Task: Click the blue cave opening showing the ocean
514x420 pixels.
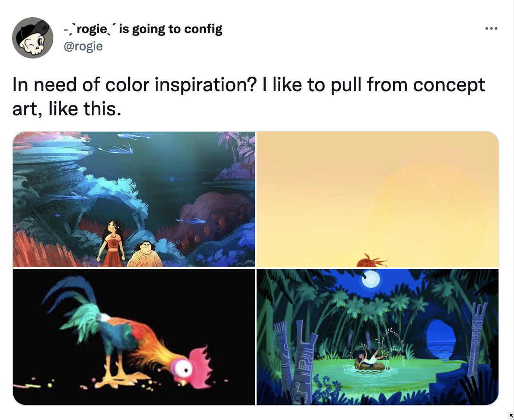Action: 442,340
